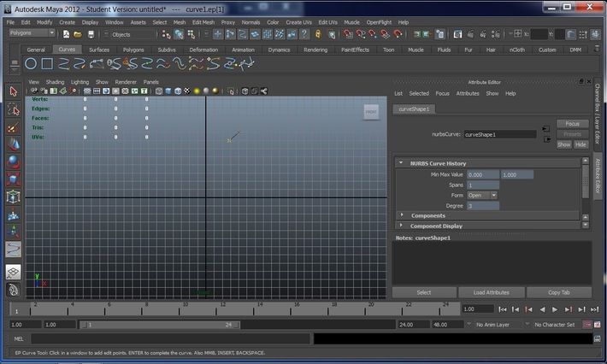Open the Edit Mesh menu
The width and height of the screenshot is (607, 364).
pos(203,22)
